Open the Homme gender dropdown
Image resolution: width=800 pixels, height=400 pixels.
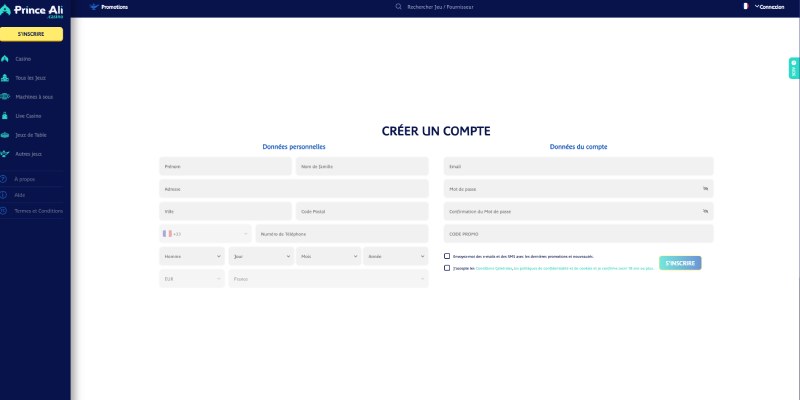coord(192,256)
